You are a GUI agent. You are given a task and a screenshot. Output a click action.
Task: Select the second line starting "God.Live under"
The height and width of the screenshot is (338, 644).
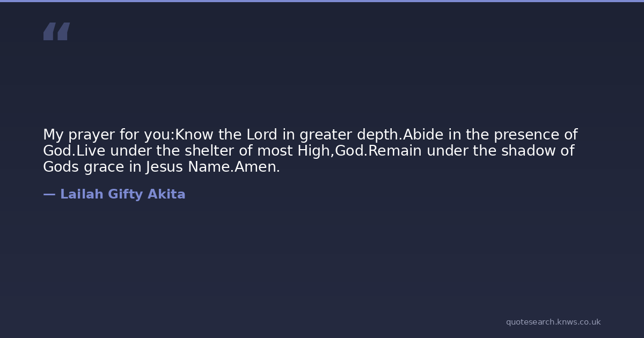point(309,151)
